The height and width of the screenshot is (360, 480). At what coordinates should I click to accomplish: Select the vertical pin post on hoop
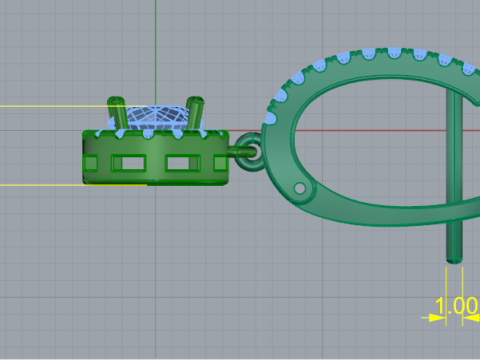coord(454,177)
